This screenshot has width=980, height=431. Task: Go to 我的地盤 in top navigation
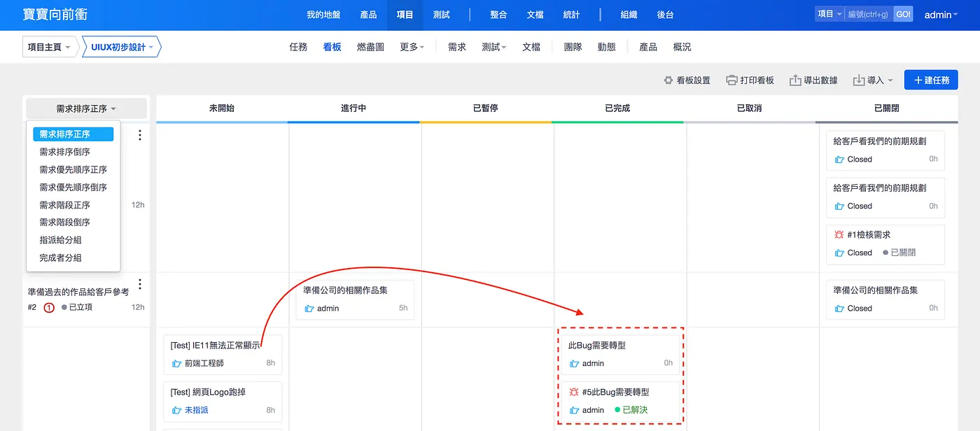323,15
